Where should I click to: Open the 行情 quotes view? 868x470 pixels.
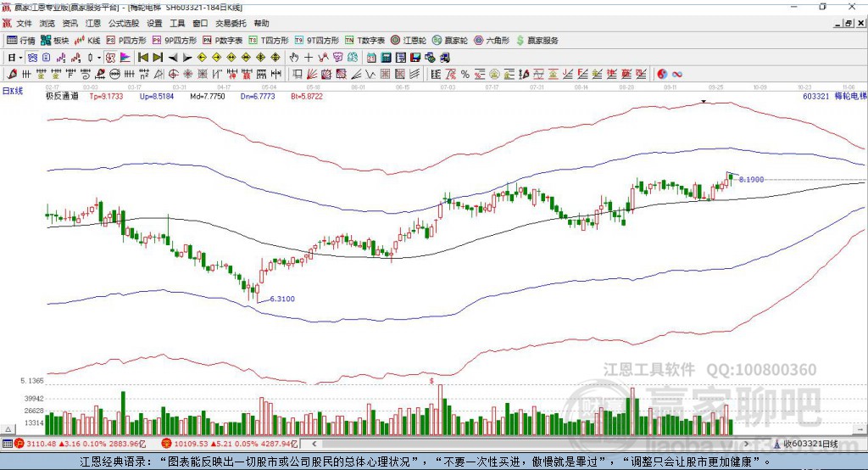coord(20,41)
